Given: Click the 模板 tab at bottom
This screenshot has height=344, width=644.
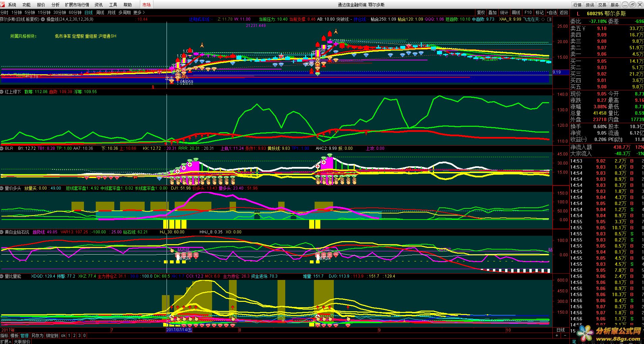Looking at the screenshot, I should pyautogui.click(x=14, y=336).
